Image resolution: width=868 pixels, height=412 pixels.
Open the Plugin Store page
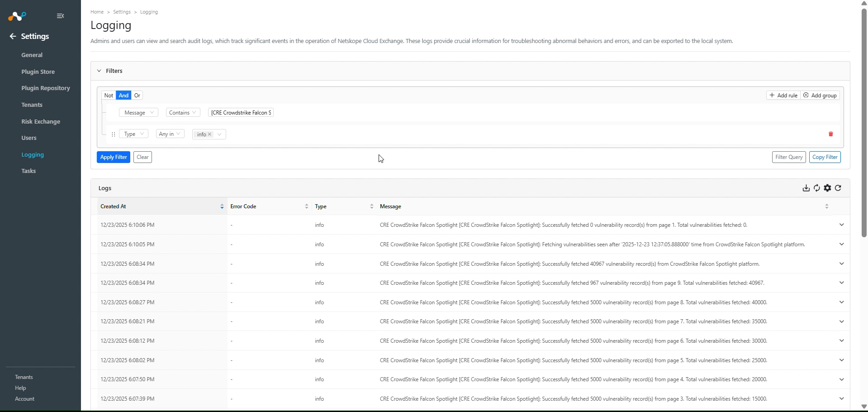click(38, 72)
